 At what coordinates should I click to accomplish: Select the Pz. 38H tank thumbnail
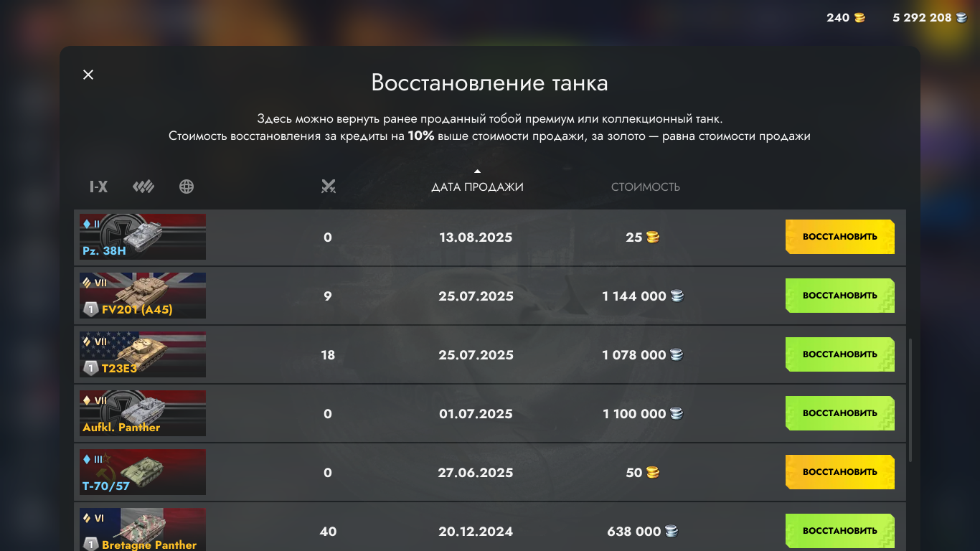(143, 237)
